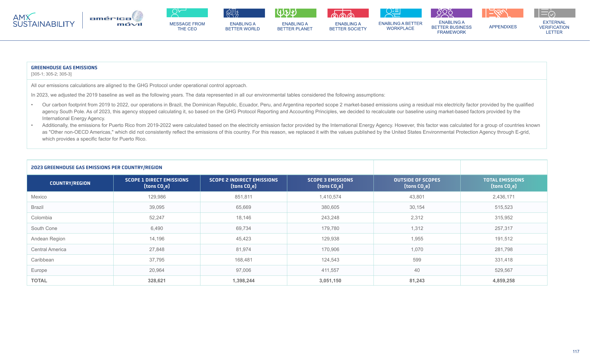The image size is (590, 364).
Task: Click the Scope 2 Indirect Emissions header
Action: click(x=244, y=183)
